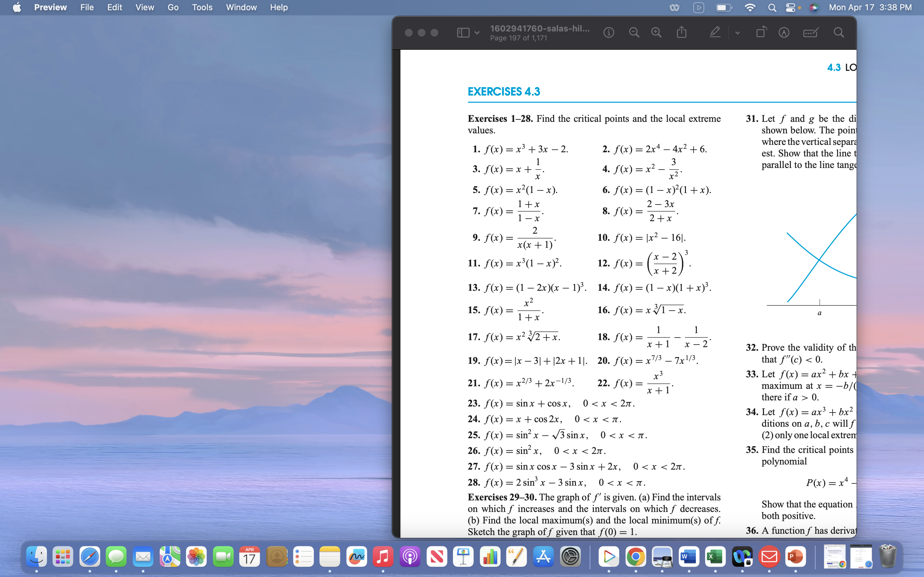
Task: Rotate the current PDF page
Action: pyautogui.click(x=761, y=32)
